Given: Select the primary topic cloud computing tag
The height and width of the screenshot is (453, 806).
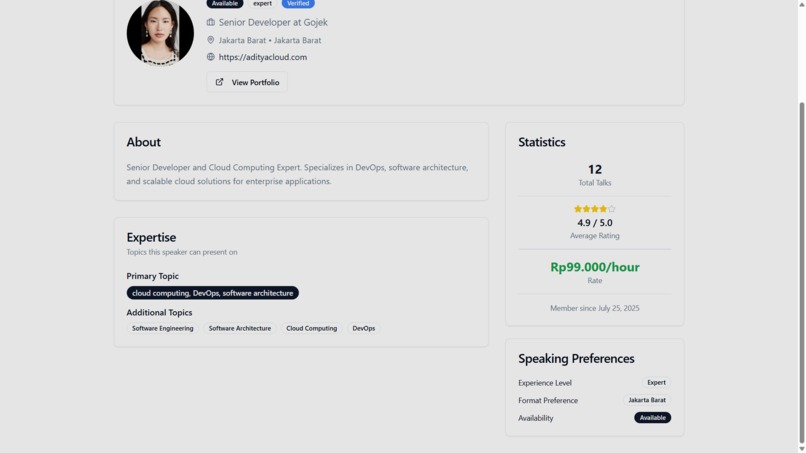Looking at the screenshot, I should (x=213, y=293).
